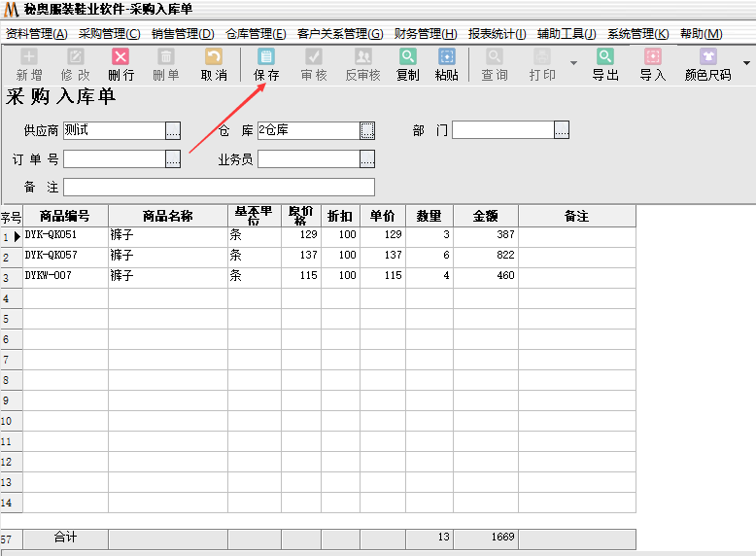
Task: Expand the 打印 (Print) dropdown arrow
Action: click(x=573, y=64)
